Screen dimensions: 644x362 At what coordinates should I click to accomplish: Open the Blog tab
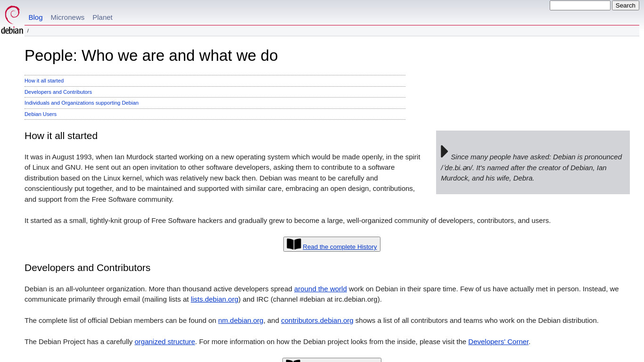(x=35, y=17)
